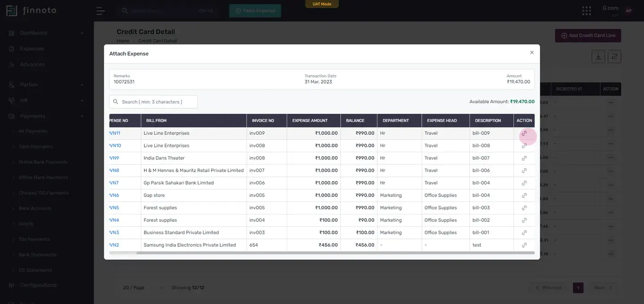Click the Bill From column header

pyautogui.click(x=194, y=120)
